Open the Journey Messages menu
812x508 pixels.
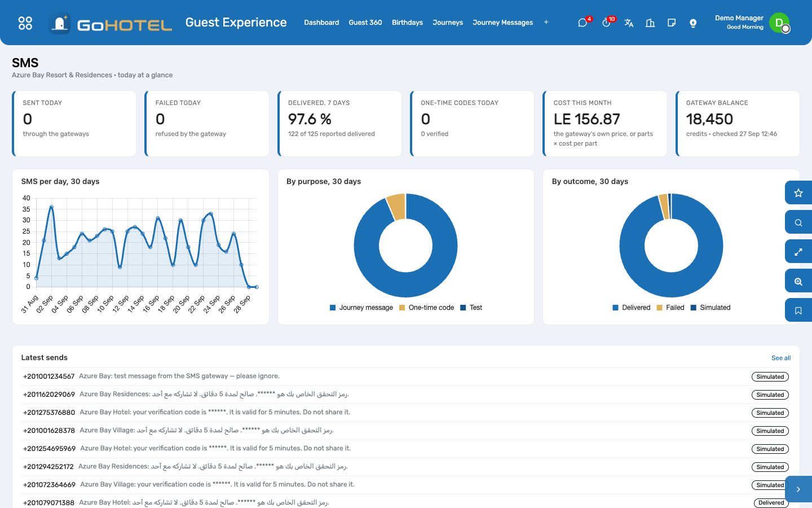[x=502, y=23]
